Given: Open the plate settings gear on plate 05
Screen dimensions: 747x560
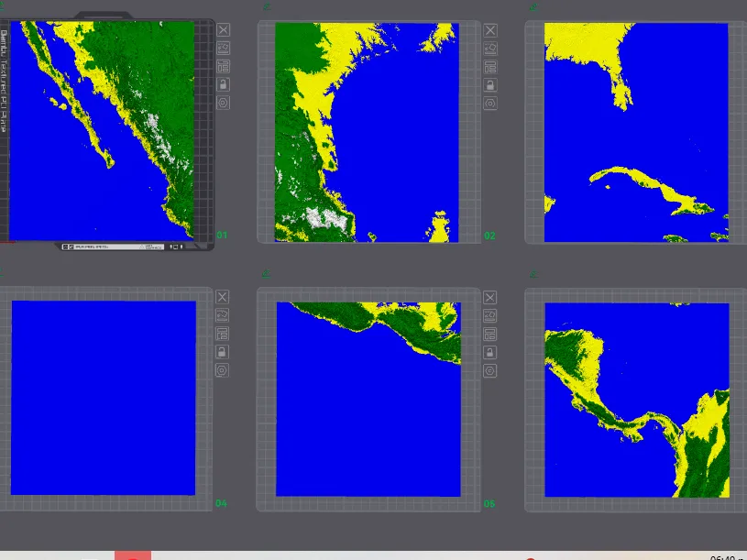Looking at the screenshot, I should pyautogui.click(x=490, y=370).
